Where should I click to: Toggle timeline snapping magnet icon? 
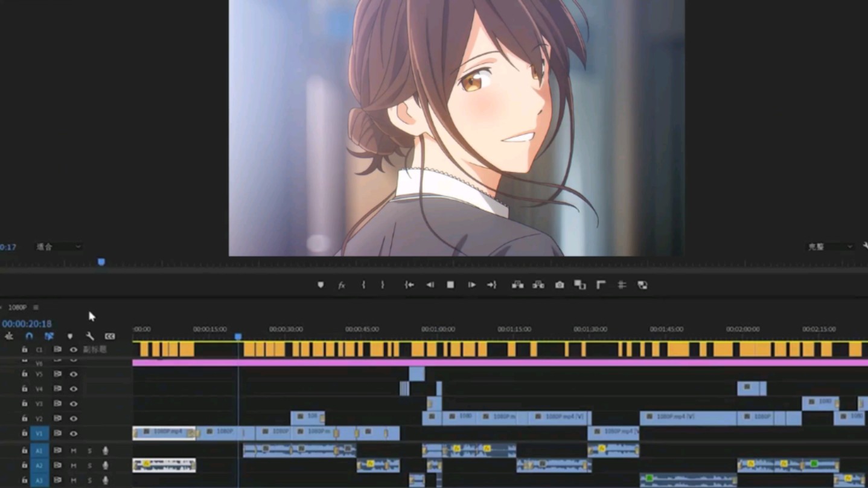(29, 336)
